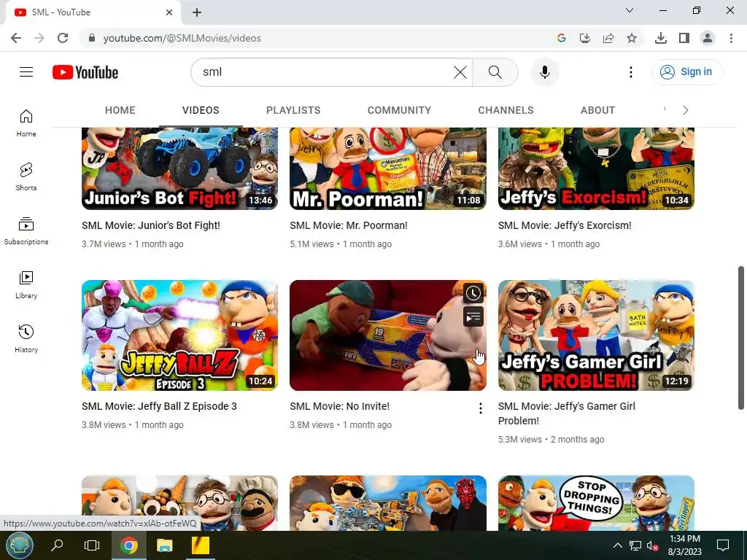Show more channel tabs with right chevron
The width and height of the screenshot is (747, 560).
tap(686, 111)
